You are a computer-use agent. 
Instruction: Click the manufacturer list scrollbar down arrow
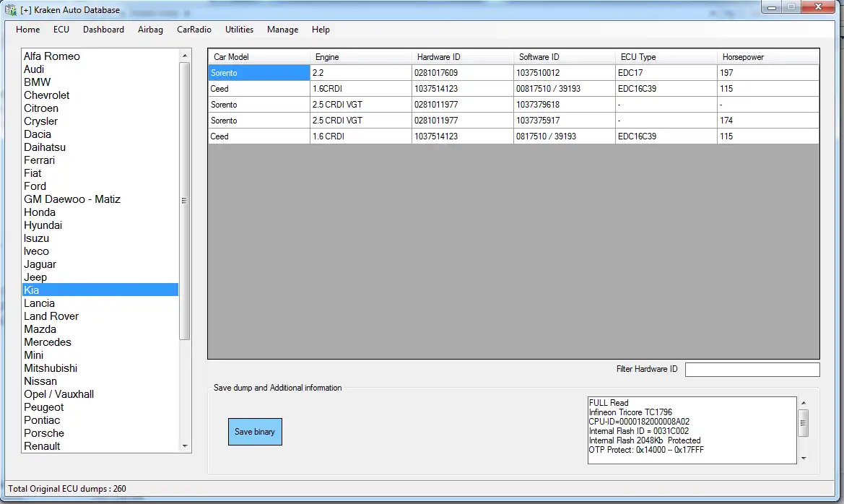186,448
